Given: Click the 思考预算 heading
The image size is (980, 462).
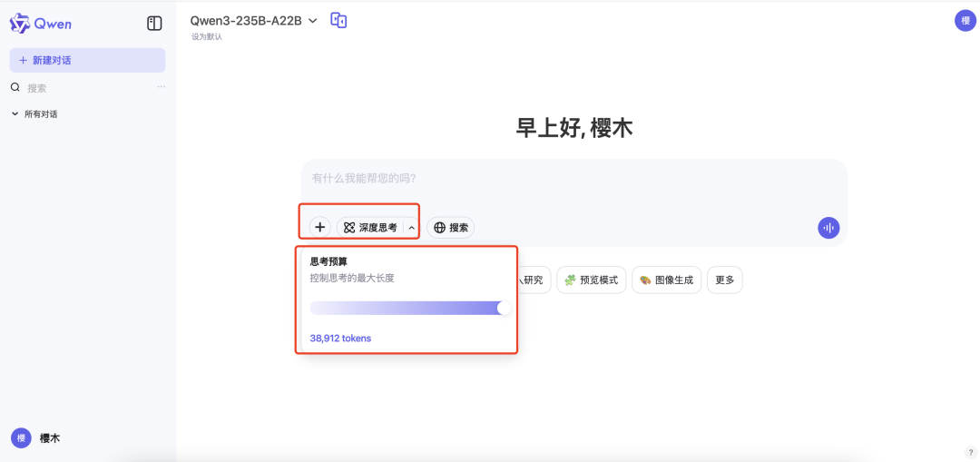Looking at the screenshot, I should (x=328, y=262).
